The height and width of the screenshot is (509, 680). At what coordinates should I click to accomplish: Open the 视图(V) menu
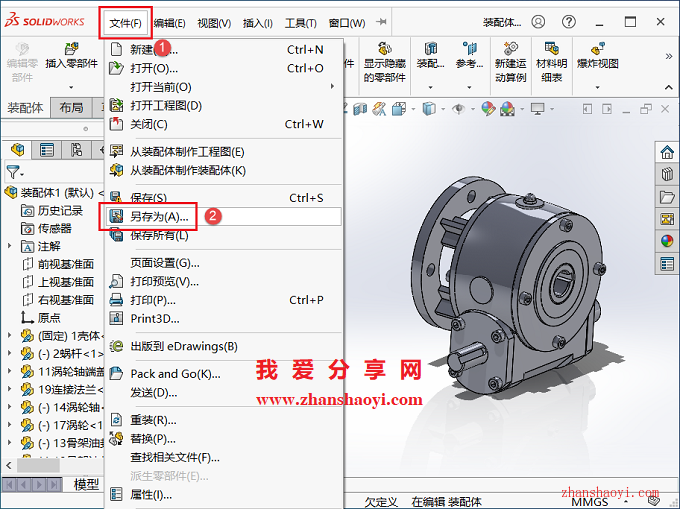[x=214, y=23]
